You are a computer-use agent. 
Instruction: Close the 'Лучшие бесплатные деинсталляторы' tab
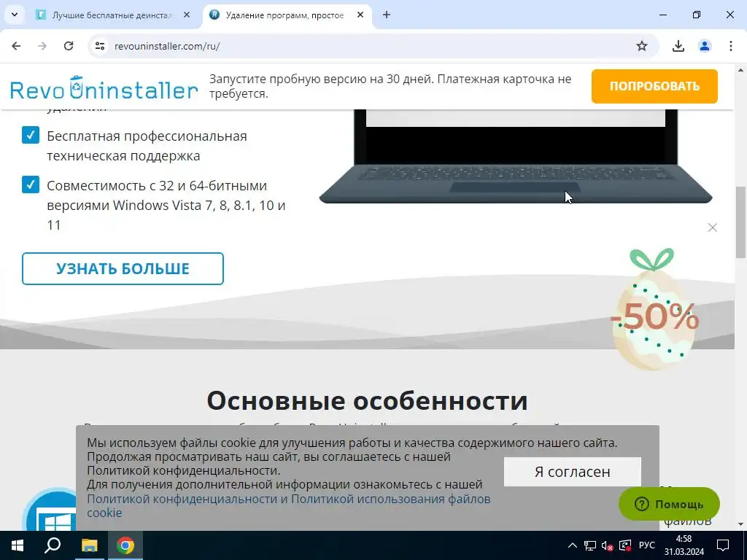[187, 15]
